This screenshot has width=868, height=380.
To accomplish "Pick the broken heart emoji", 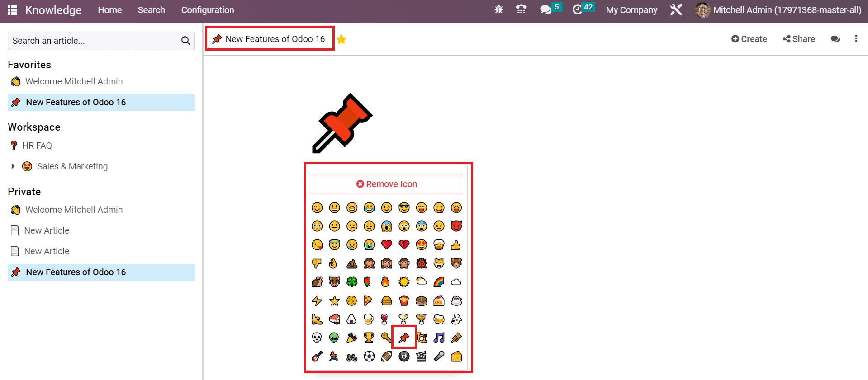I will tap(404, 245).
